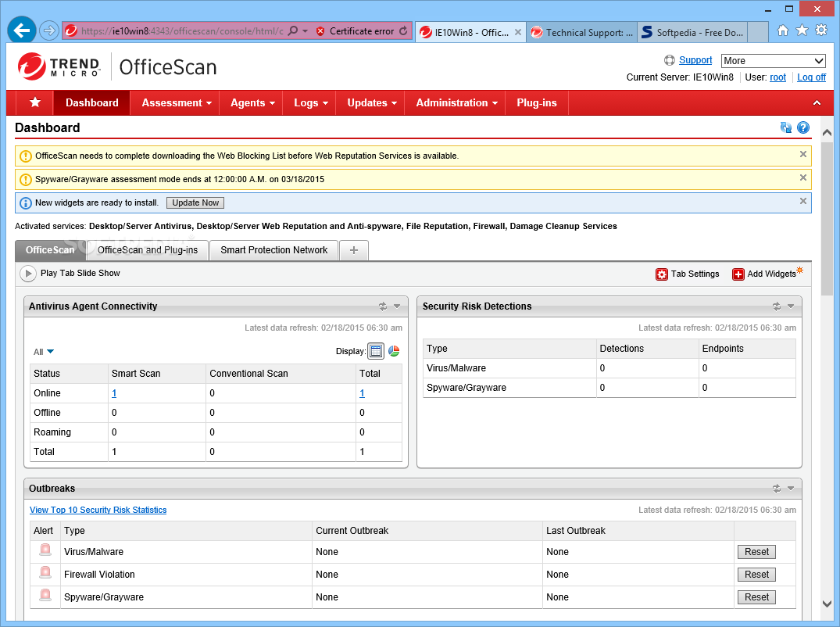The image size is (840, 627).
Task: Click the Log off link
Action: pyautogui.click(x=811, y=77)
